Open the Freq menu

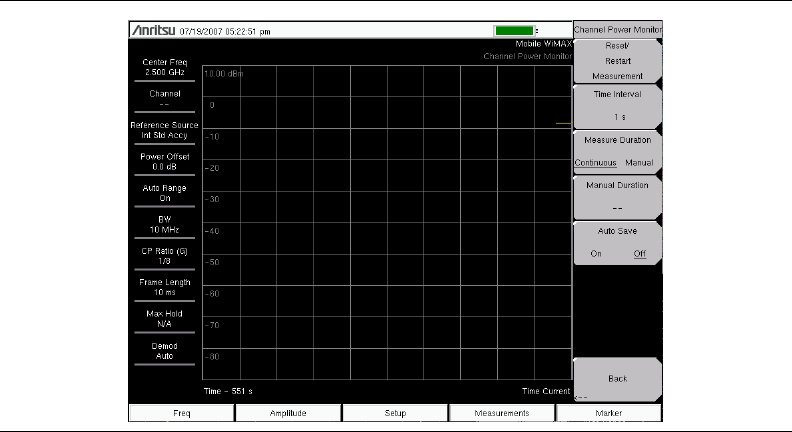(x=181, y=412)
